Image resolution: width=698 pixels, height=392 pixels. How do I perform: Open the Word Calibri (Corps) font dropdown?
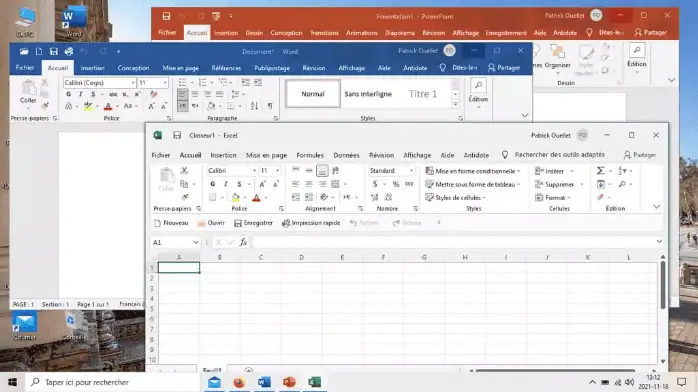click(x=133, y=83)
